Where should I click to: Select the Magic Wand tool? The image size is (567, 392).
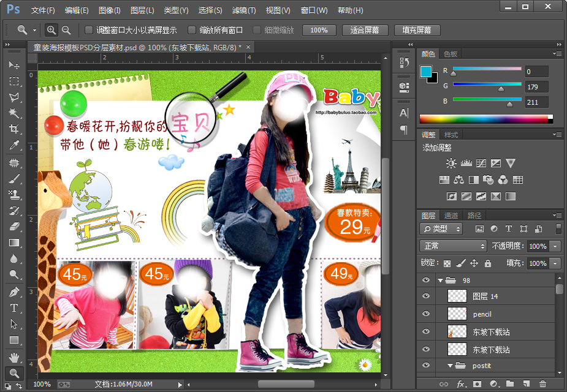(x=13, y=113)
